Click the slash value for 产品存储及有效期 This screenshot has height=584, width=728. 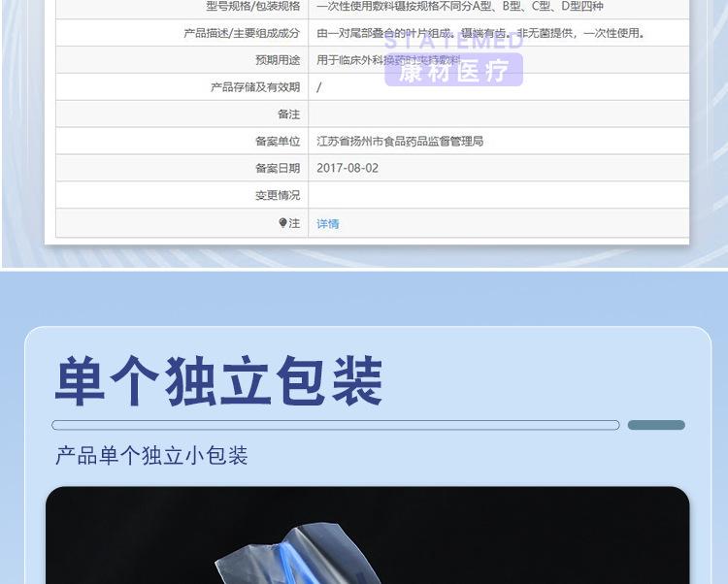click(319, 87)
